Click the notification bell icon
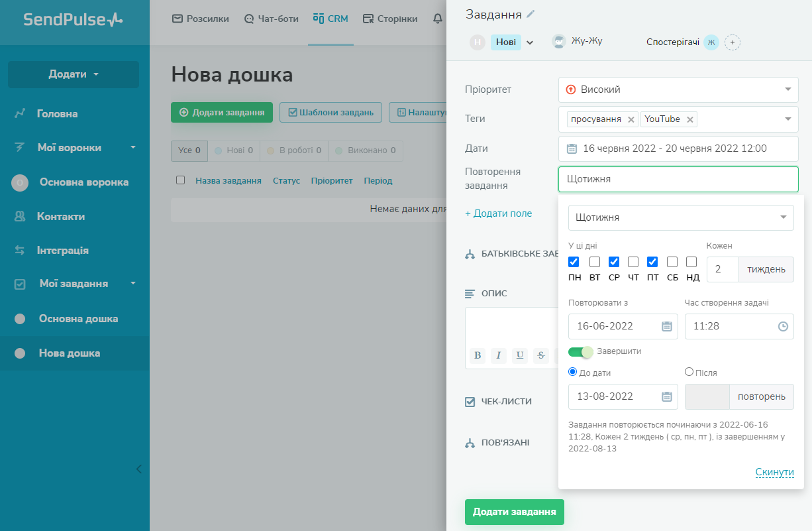812x531 pixels. pos(438,19)
